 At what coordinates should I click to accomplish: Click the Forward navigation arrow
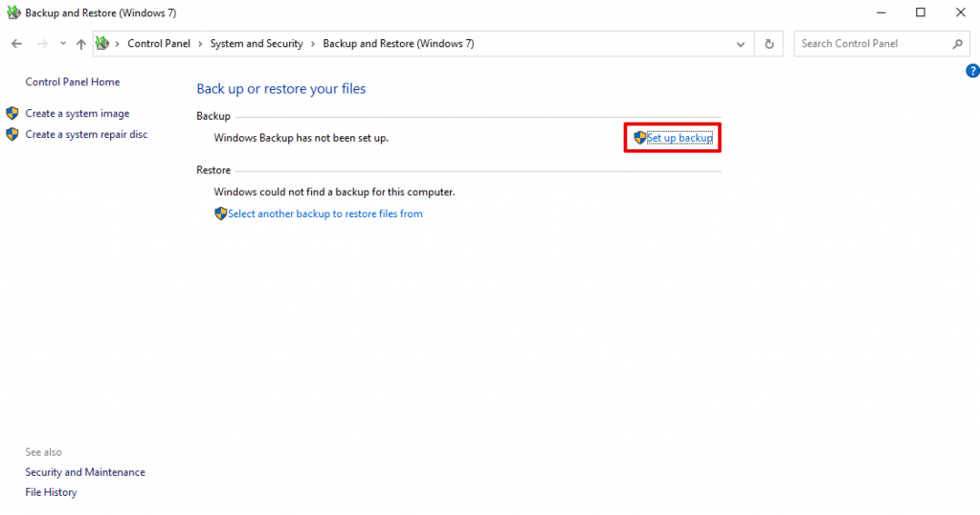tap(42, 44)
